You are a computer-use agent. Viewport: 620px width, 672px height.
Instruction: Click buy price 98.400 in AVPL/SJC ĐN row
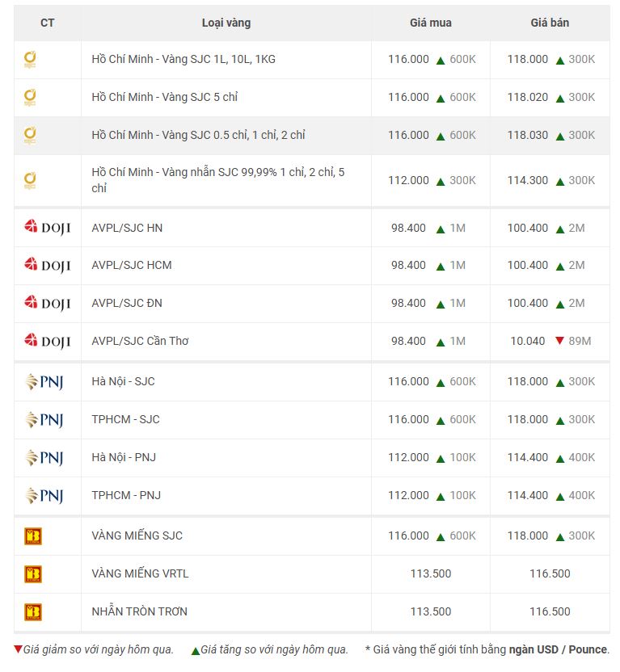[x=408, y=304]
